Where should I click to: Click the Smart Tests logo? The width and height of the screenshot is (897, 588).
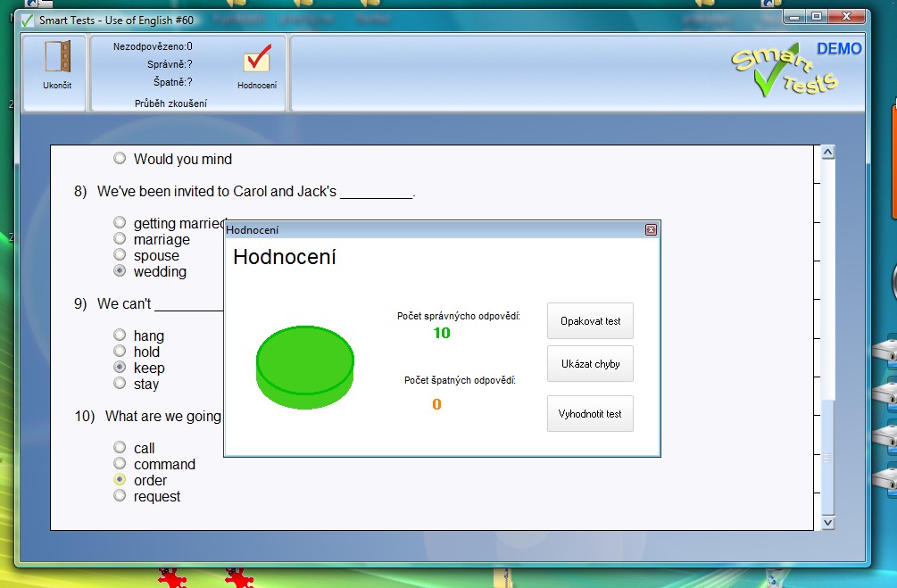pos(785,71)
